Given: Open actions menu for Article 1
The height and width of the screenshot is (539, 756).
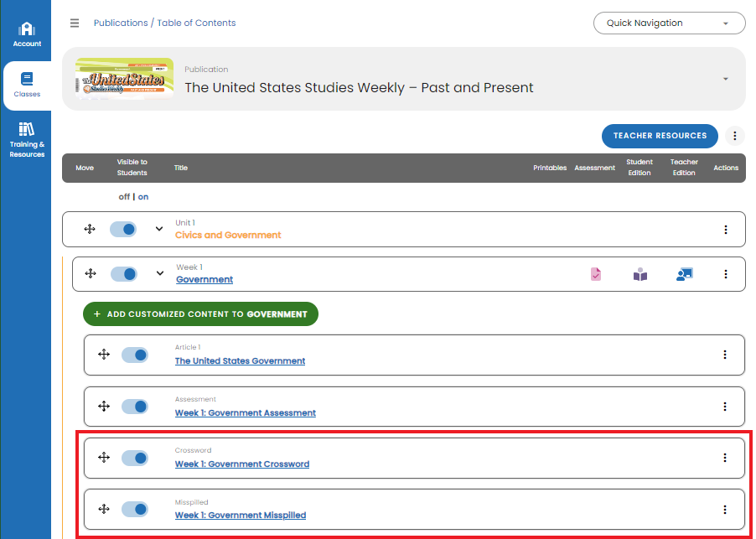Looking at the screenshot, I should (725, 355).
